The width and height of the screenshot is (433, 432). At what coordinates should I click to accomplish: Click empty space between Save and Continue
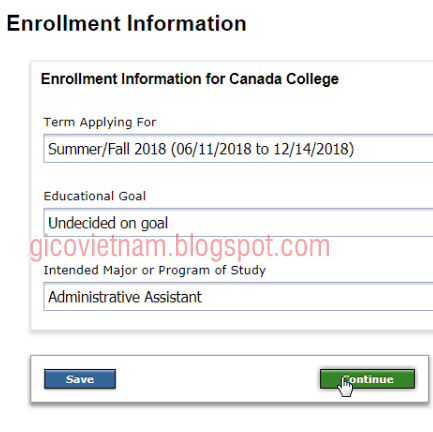218,379
